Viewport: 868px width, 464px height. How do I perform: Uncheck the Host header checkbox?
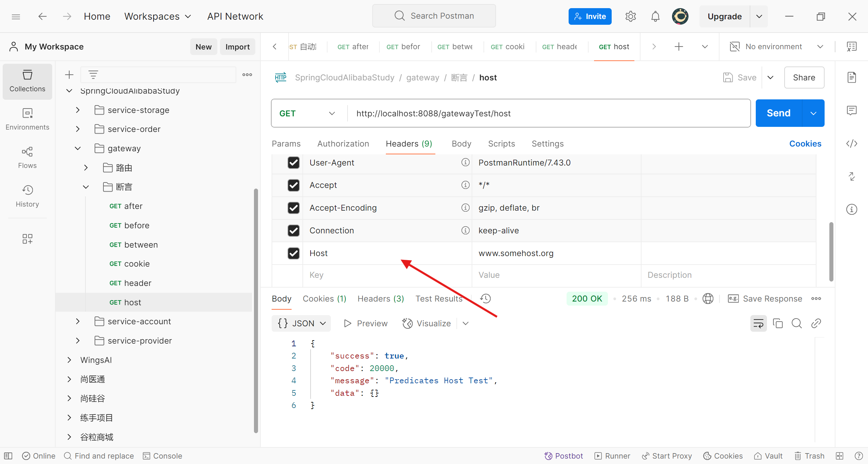click(293, 253)
